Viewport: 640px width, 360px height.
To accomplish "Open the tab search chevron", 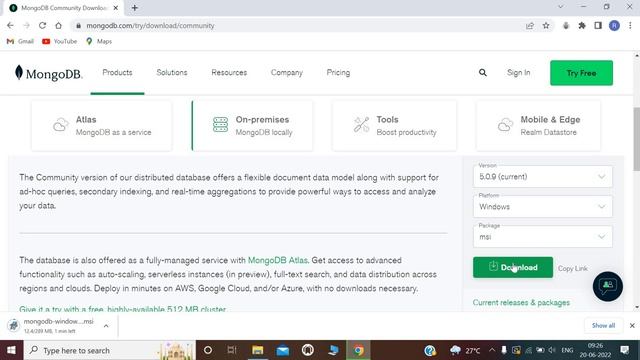I will coord(561,7).
